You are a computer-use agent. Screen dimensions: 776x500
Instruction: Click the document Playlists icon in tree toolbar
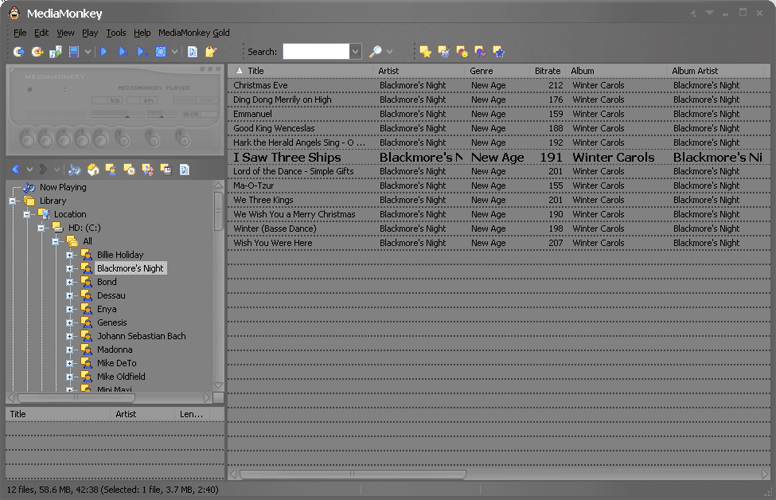coord(185,170)
